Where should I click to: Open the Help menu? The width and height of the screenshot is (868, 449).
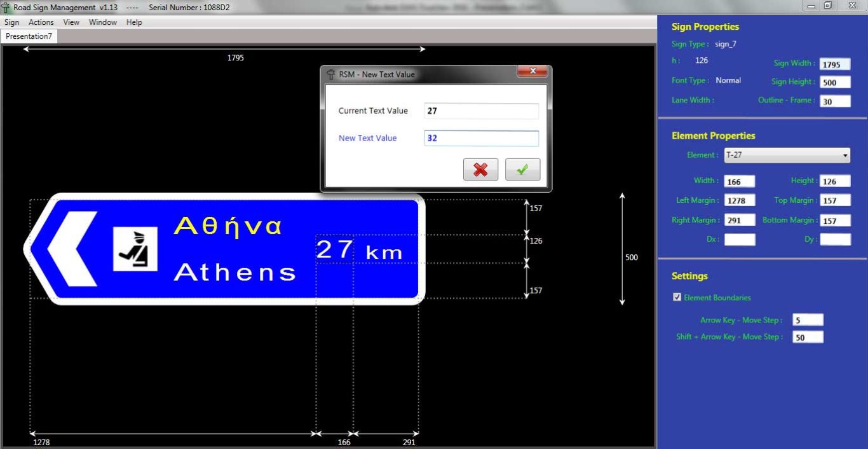coord(134,22)
